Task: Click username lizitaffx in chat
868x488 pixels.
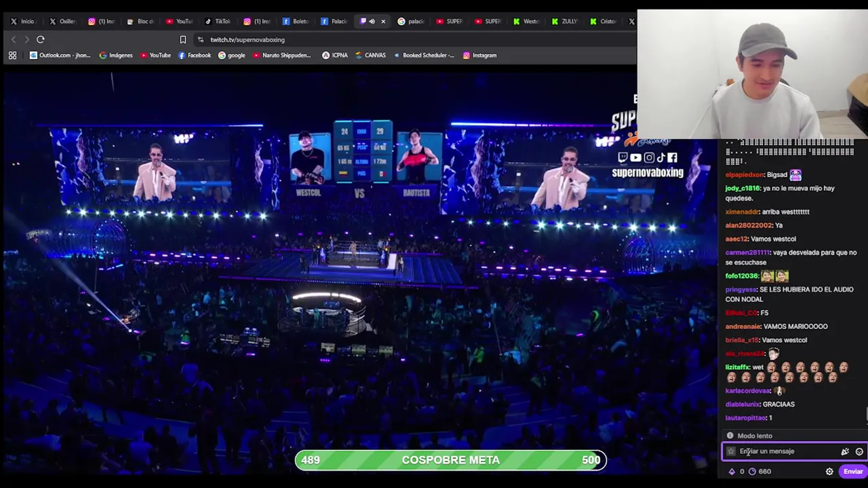Action: coord(737,367)
